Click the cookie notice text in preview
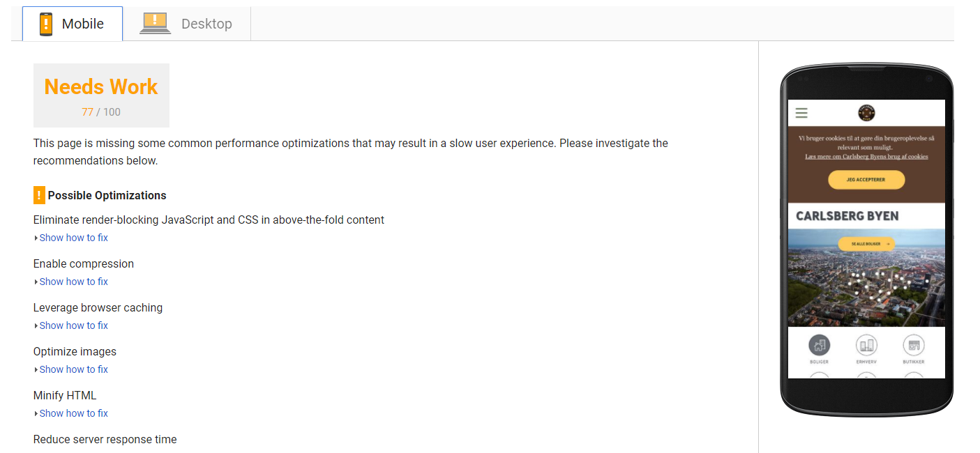980x453 pixels. [866, 143]
